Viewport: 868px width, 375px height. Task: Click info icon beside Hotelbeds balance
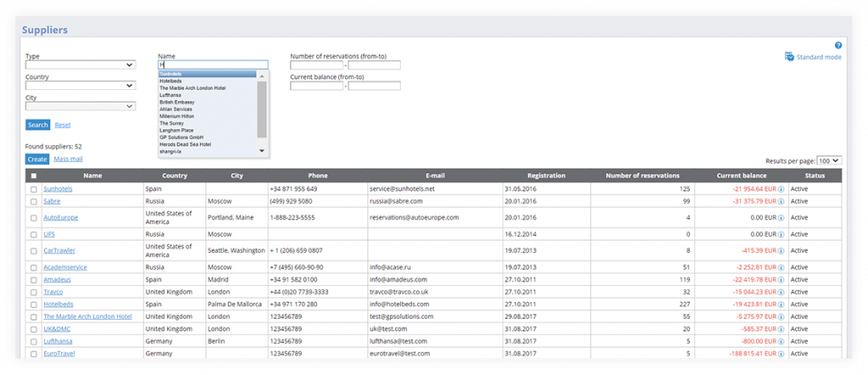[x=781, y=303]
